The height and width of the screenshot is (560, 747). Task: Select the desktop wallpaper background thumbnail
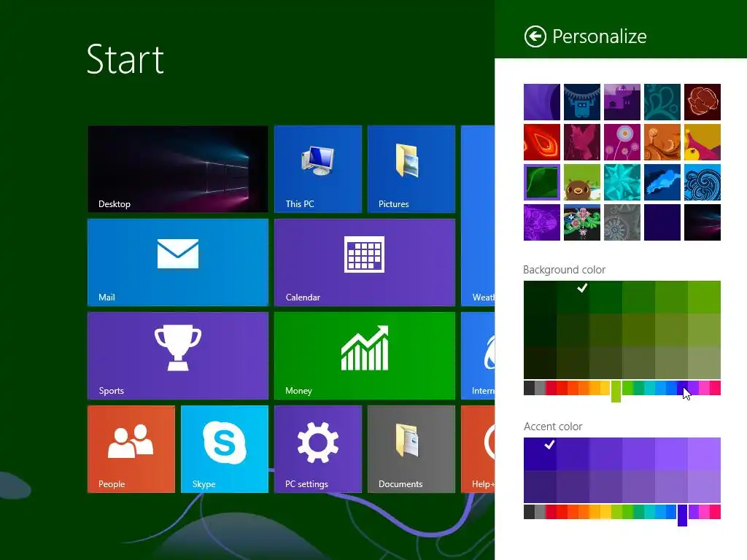tap(703, 222)
